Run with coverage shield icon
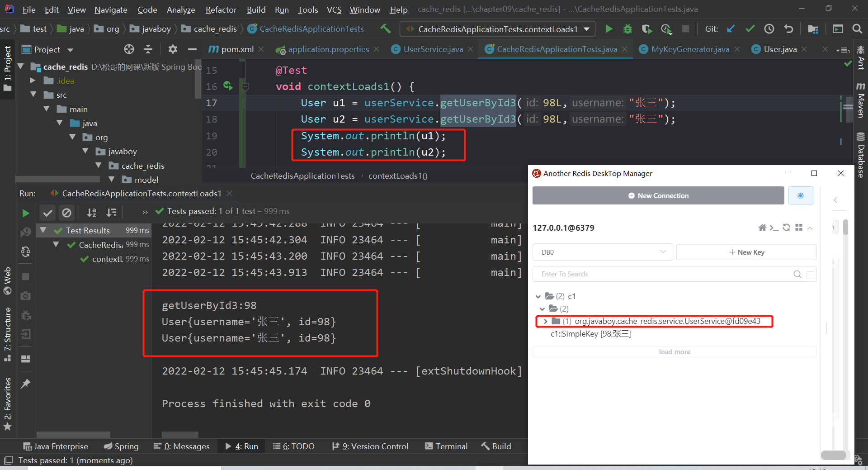The height and width of the screenshot is (470, 868). (647, 29)
